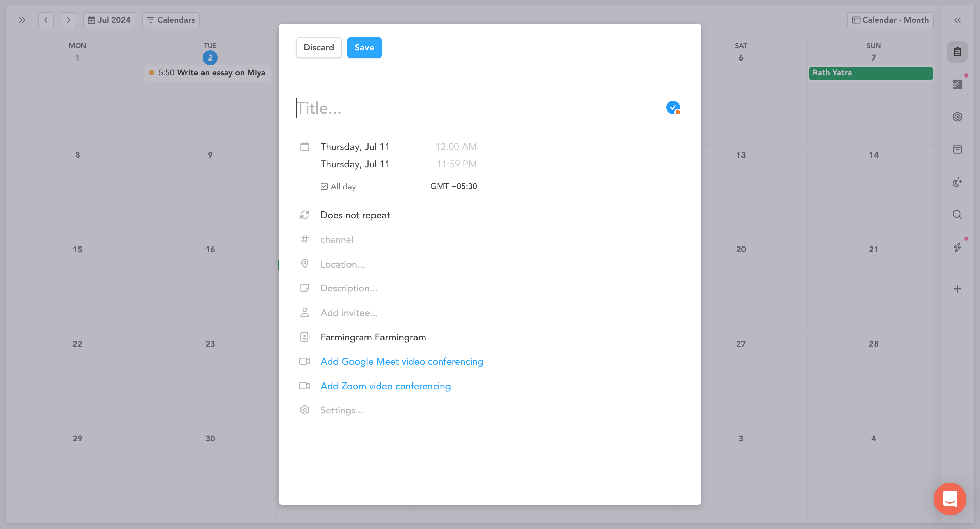Open the Does not repeat option

click(x=355, y=215)
